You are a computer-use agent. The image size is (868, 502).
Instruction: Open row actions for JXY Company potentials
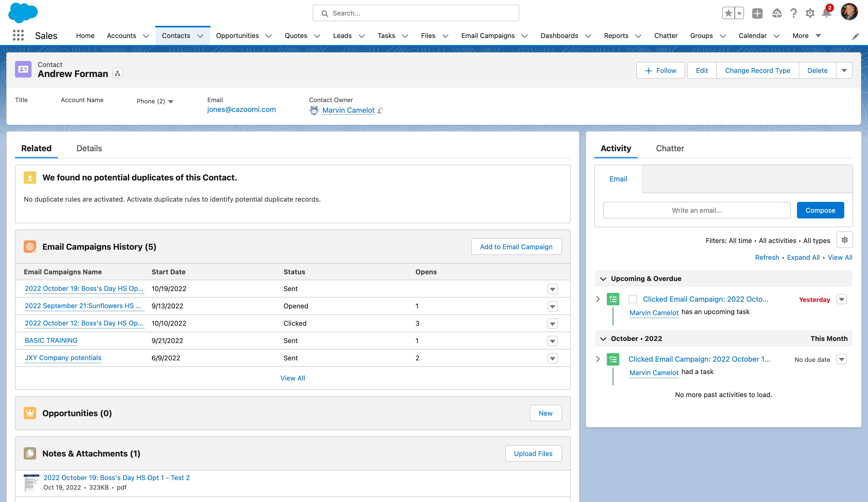pyautogui.click(x=553, y=358)
